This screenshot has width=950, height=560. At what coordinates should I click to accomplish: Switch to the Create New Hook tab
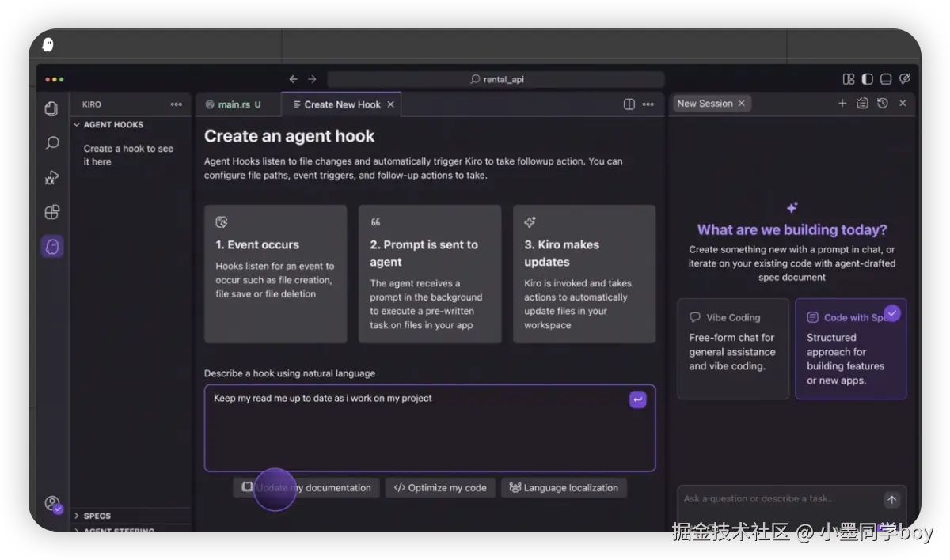click(x=342, y=104)
